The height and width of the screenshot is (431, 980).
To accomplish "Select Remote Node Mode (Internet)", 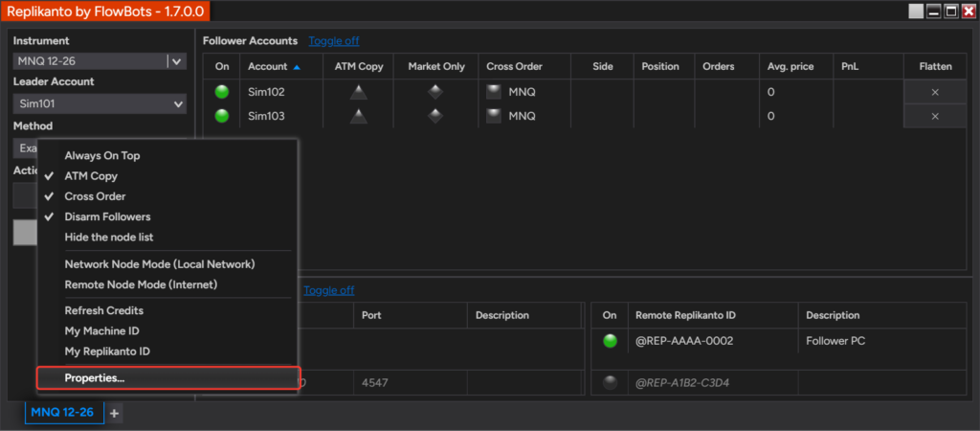I will (x=141, y=284).
